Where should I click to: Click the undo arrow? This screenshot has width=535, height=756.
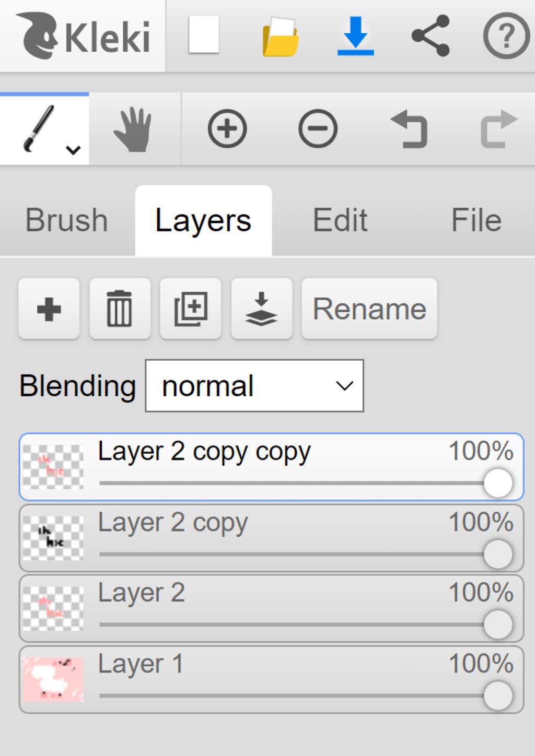click(409, 129)
